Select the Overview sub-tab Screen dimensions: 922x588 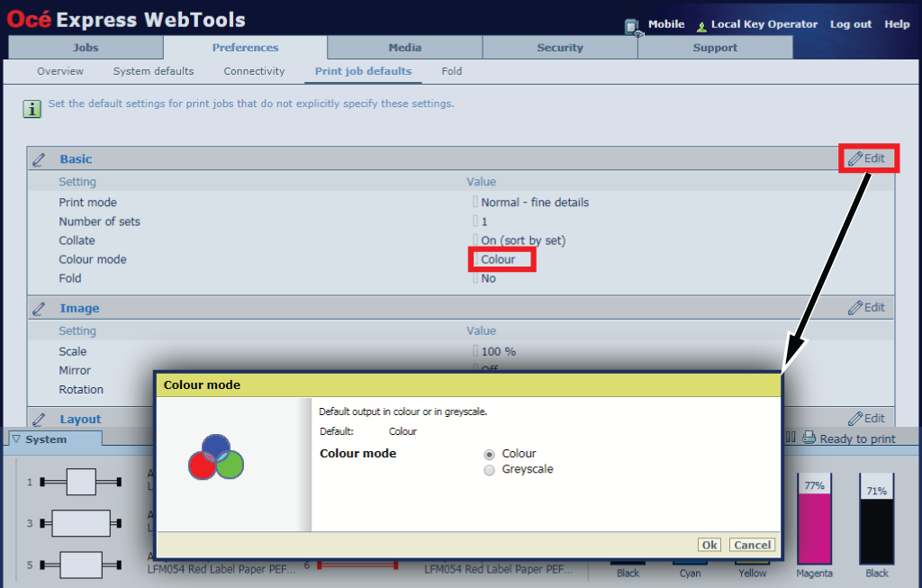[60, 71]
